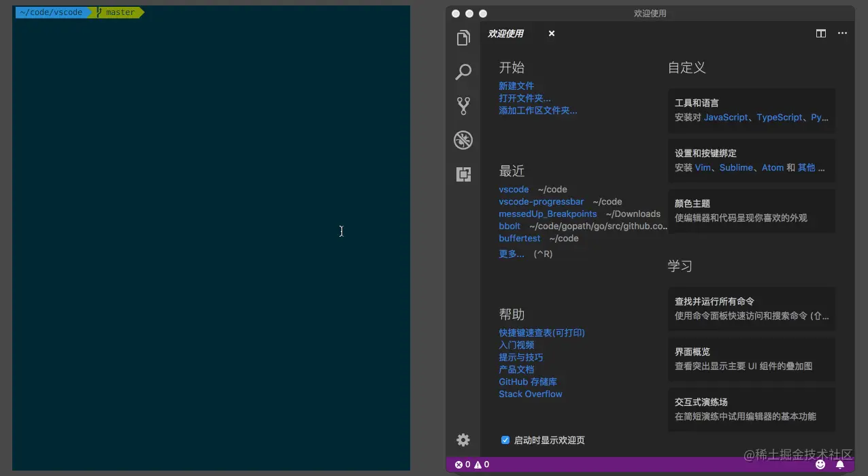The image size is (868, 476).
Task: Open recent folder buffertest
Action: point(520,239)
